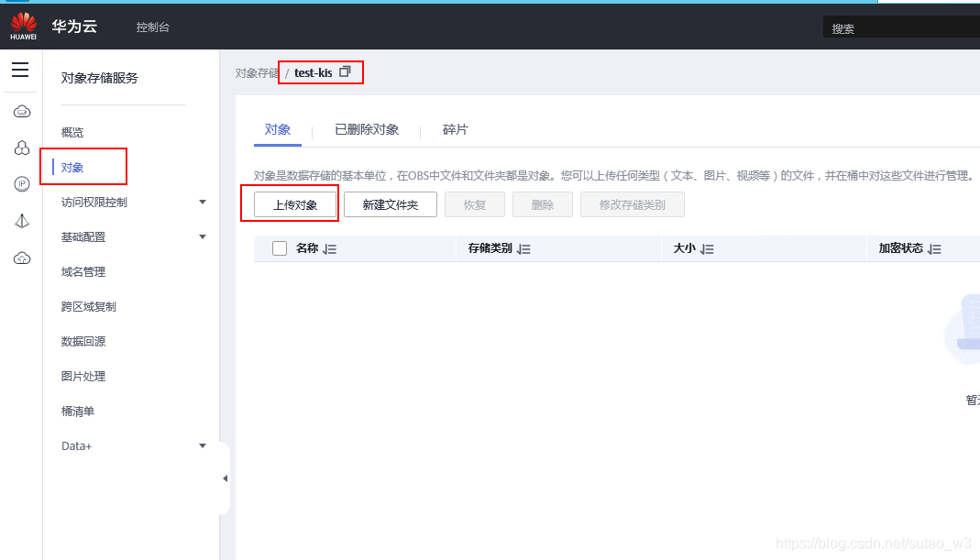This screenshot has width=980, height=560.
Task: Open the cloud upload sidebar icon
Action: point(22,258)
